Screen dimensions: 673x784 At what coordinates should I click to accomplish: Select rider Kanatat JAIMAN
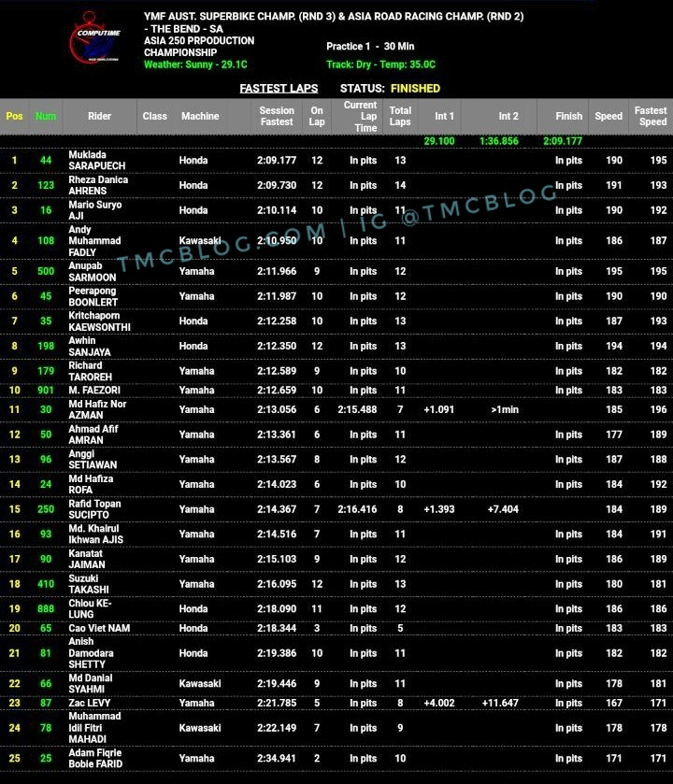[87, 559]
